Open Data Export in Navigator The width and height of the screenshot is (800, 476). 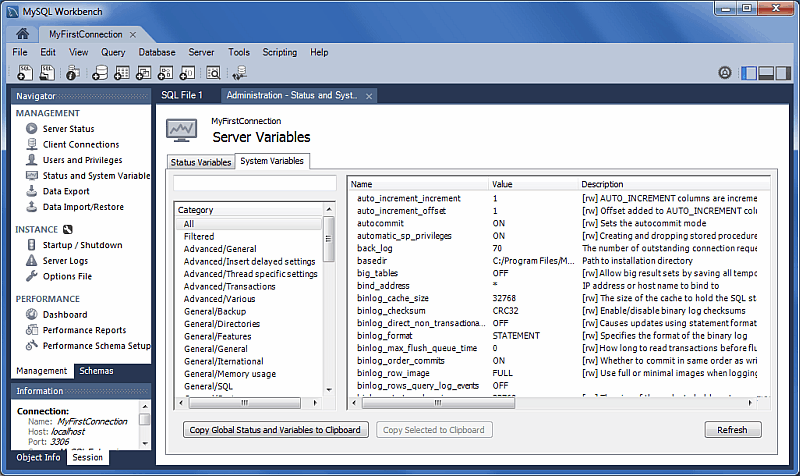66,191
